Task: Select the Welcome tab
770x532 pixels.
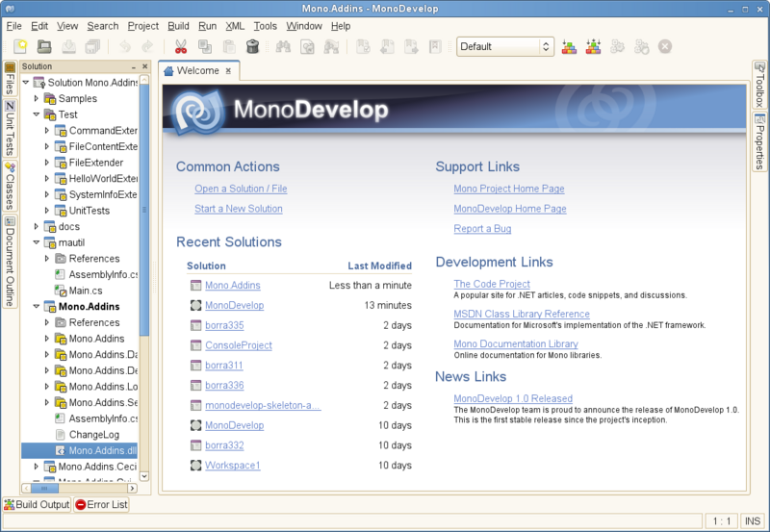Action: 198,70
